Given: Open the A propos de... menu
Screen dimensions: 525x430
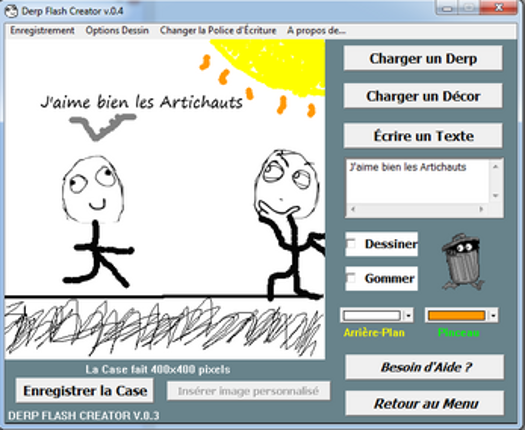Looking at the screenshot, I should (316, 30).
